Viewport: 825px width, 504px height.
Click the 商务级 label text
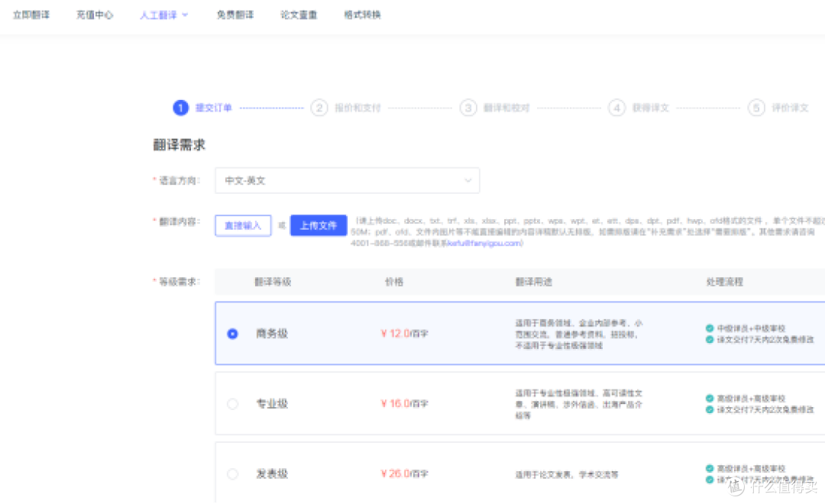pos(272,334)
